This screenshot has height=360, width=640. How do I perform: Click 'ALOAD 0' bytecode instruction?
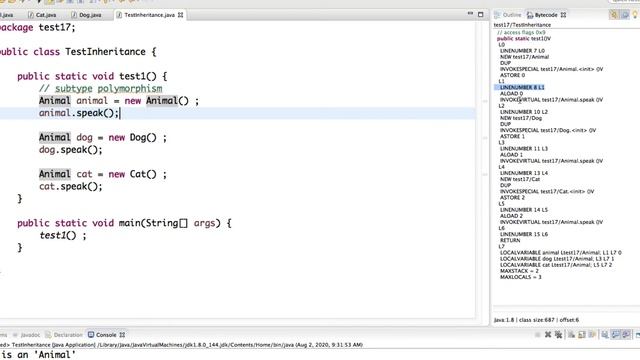[x=511, y=93]
